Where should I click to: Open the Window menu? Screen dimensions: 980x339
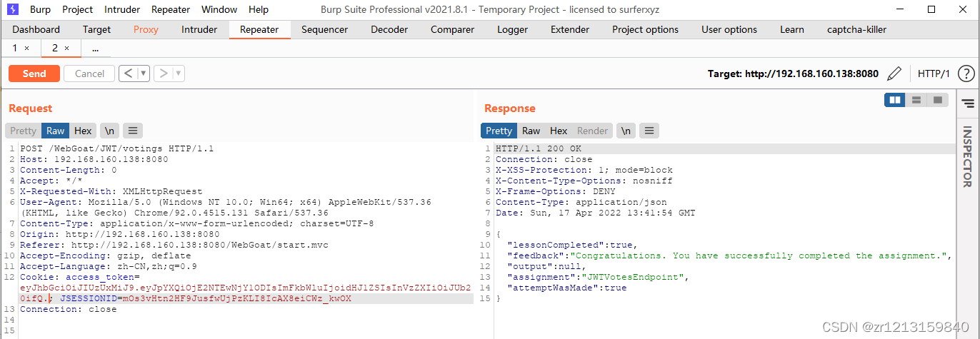coord(219,9)
